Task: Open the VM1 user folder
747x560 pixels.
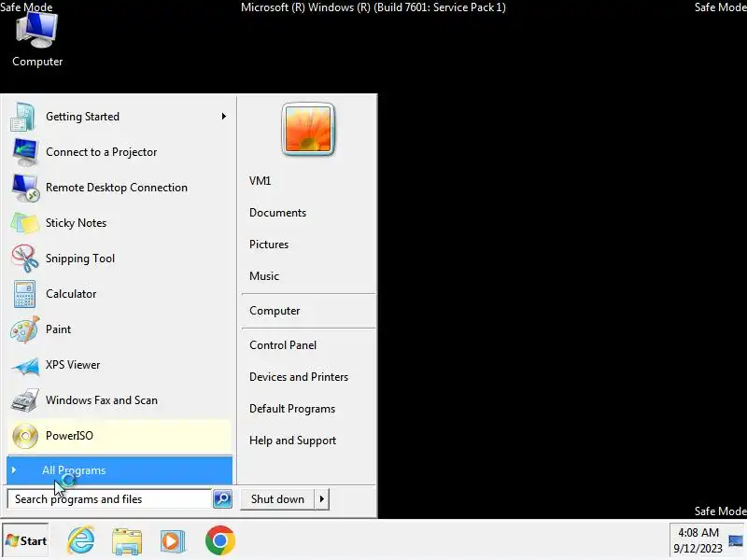Action: (x=308, y=181)
